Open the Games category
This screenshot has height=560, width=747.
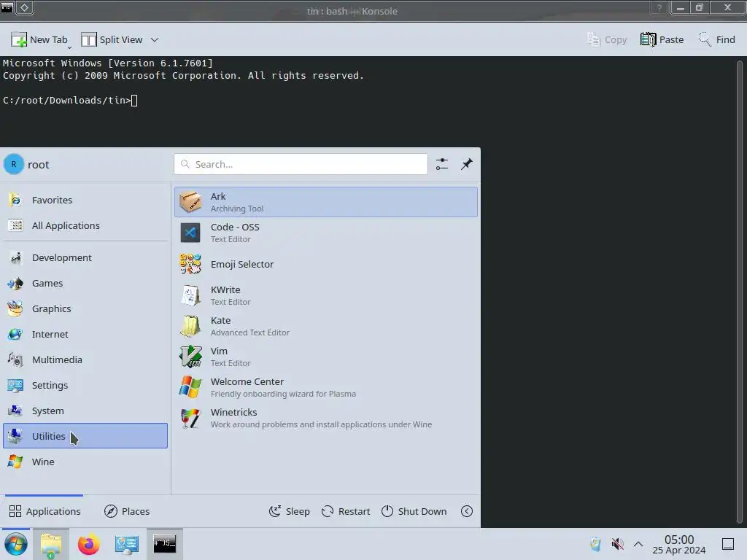85,284
